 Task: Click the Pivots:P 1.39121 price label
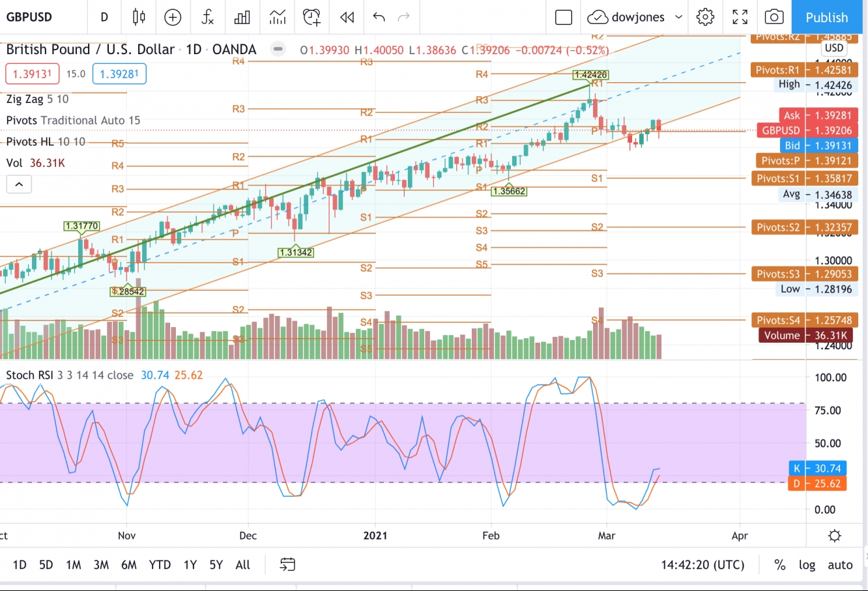[807, 161]
